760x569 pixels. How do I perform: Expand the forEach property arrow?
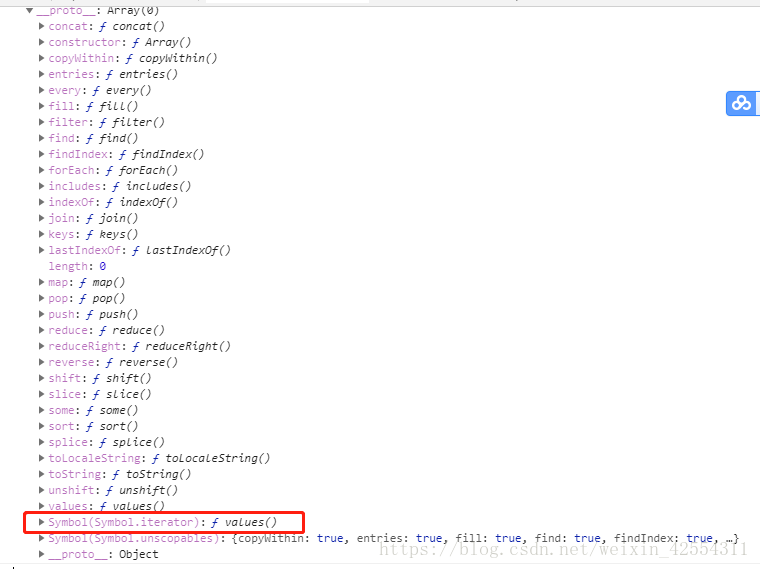coord(42,170)
